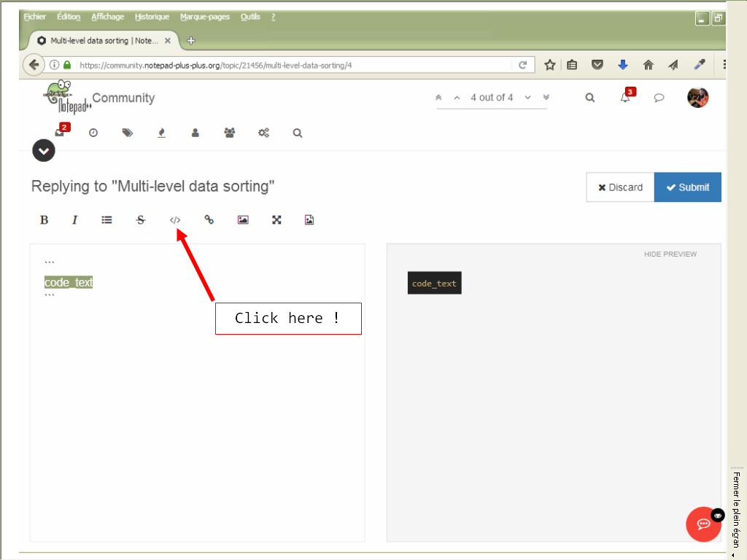Insert a picture with the image icon
The image size is (747, 560).
243,219
